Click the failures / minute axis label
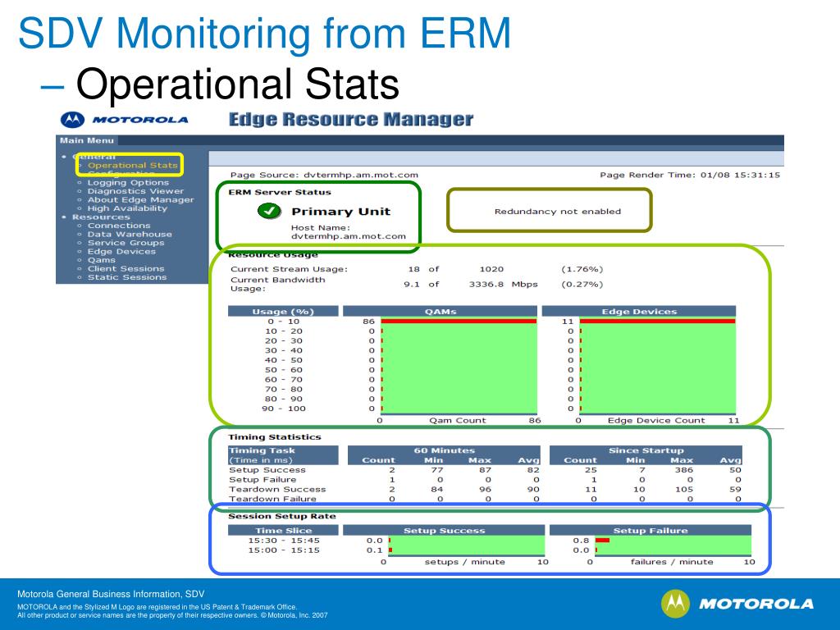 click(672, 562)
